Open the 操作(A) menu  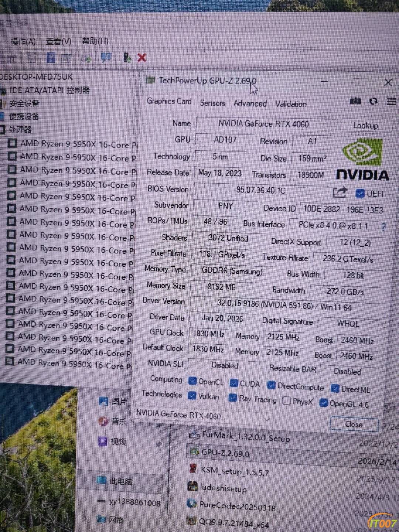click(23, 41)
